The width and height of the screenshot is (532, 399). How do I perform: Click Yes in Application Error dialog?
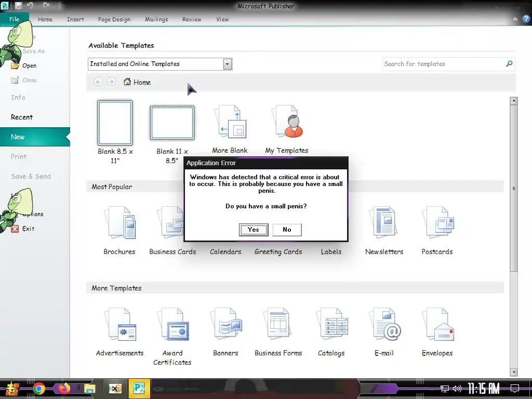[254, 230]
